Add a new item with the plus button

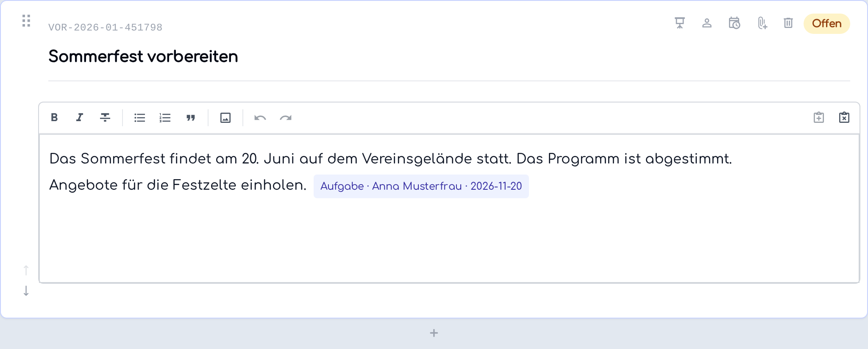coord(434,333)
